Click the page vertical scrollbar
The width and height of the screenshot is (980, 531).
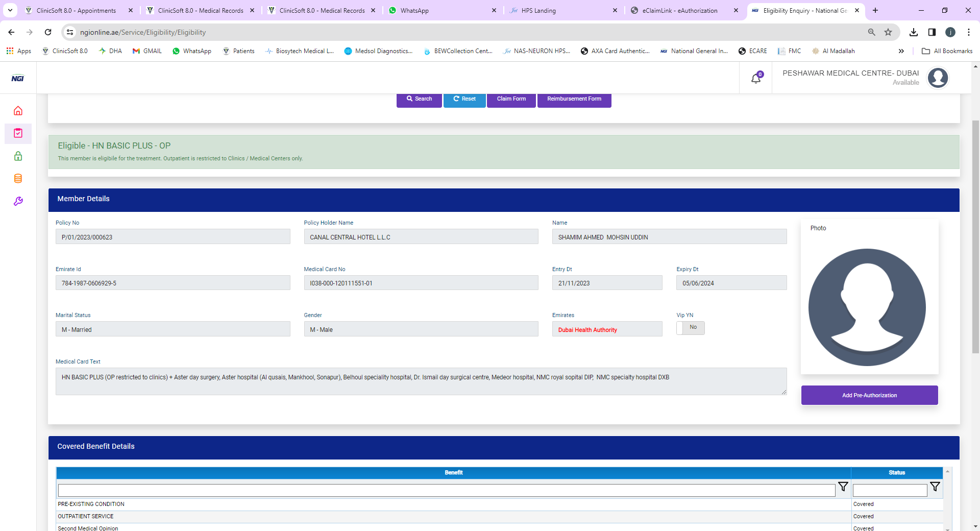pyautogui.click(x=975, y=235)
